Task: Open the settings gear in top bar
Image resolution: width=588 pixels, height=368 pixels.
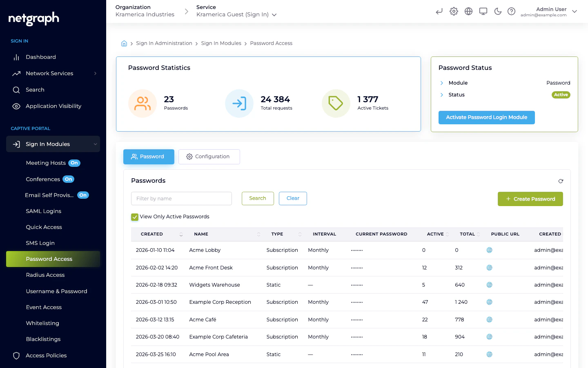Action: tap(454, 11)
